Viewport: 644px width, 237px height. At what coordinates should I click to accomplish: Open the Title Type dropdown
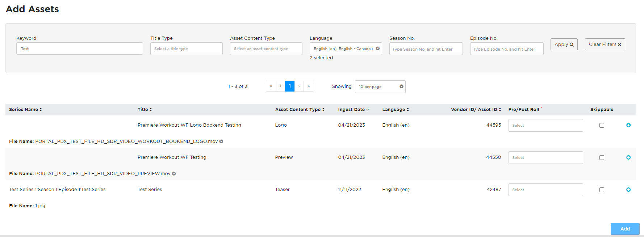click(187, 48)
